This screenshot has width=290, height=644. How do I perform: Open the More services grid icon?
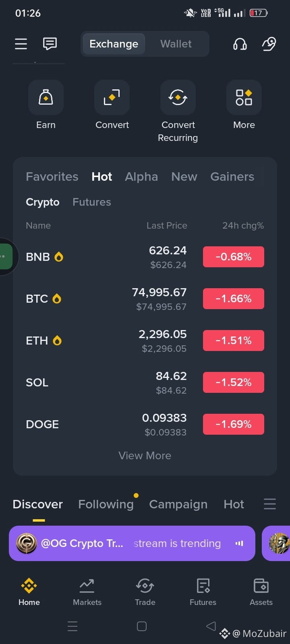pos(244,97)
